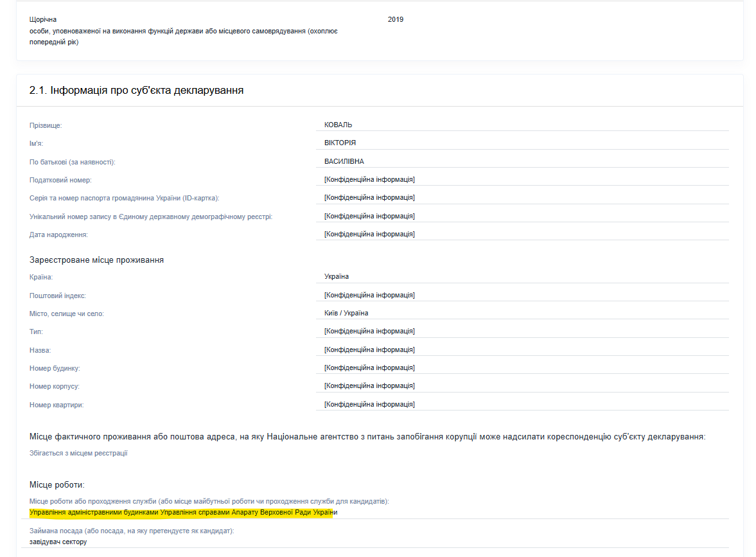Click the Місце роботи subheading
This screenshot has height=557, width=756.
pos(57,484)
